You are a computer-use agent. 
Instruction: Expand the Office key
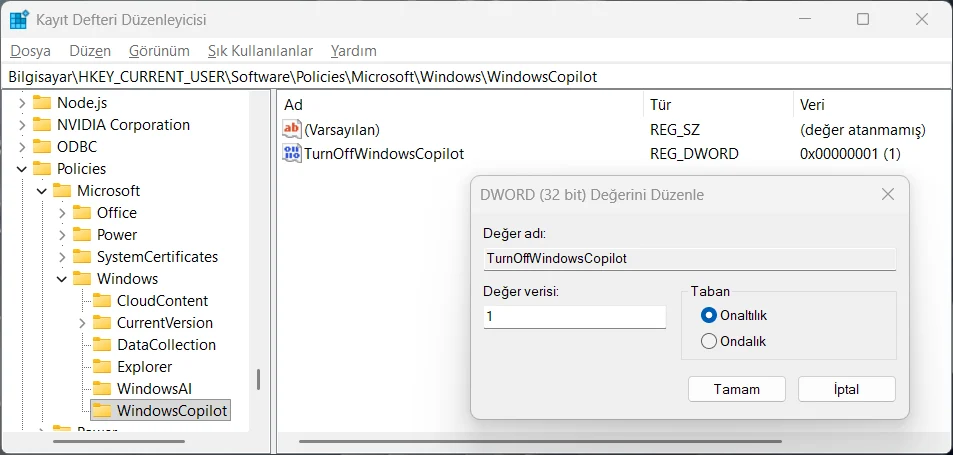click(x=62, y=213)
